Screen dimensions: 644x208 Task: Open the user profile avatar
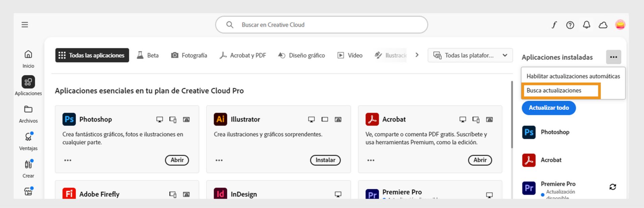point(620,25)
